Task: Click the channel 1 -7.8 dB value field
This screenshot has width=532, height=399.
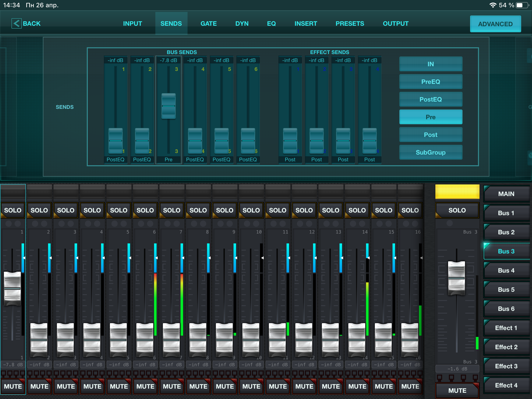Action: [13, 364]
